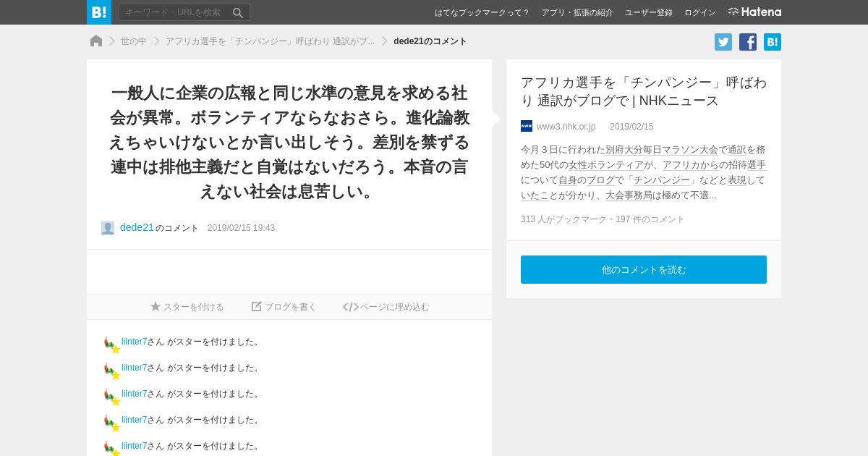
Task: Open 313 人がブックマーク count link
Action: pyautogui.click(x=563, y=219)
